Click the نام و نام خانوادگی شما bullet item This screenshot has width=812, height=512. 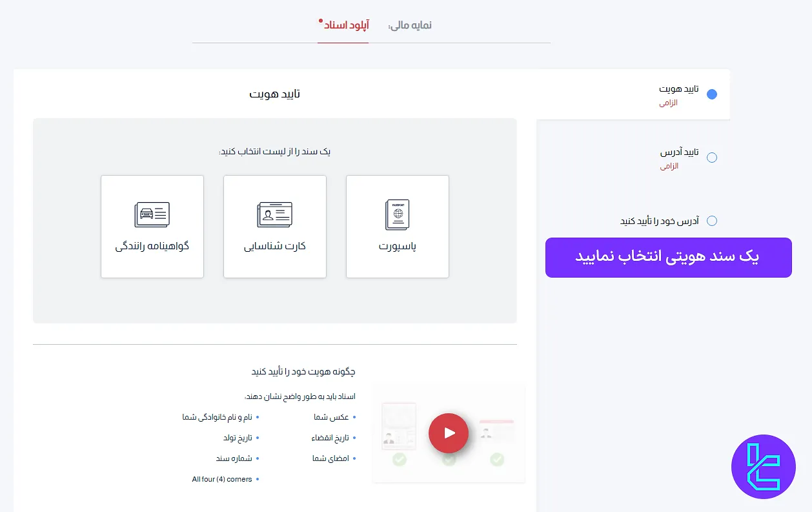tap(219, 417)
